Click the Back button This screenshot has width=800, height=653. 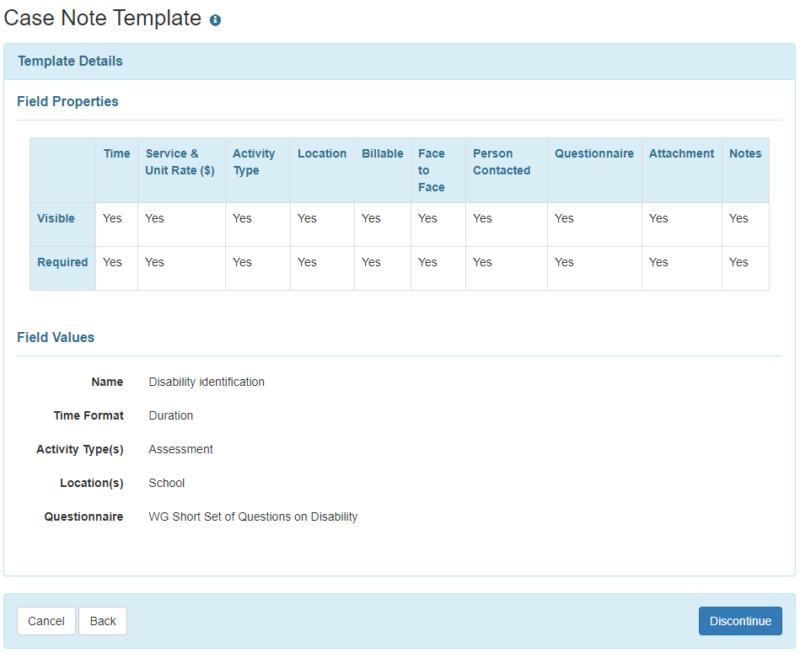pos(102,620)
